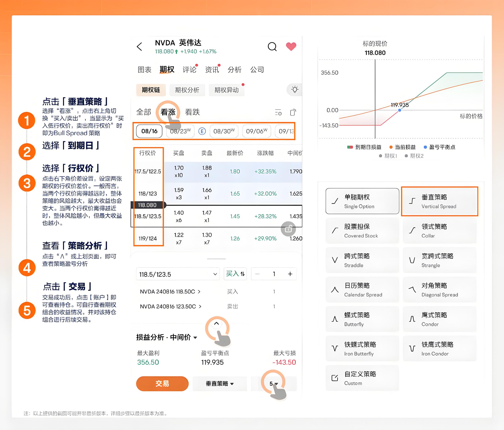The width and height of the screenshot is (504, 430).
Task: Choose the Custom strategy
Action: 362,378
